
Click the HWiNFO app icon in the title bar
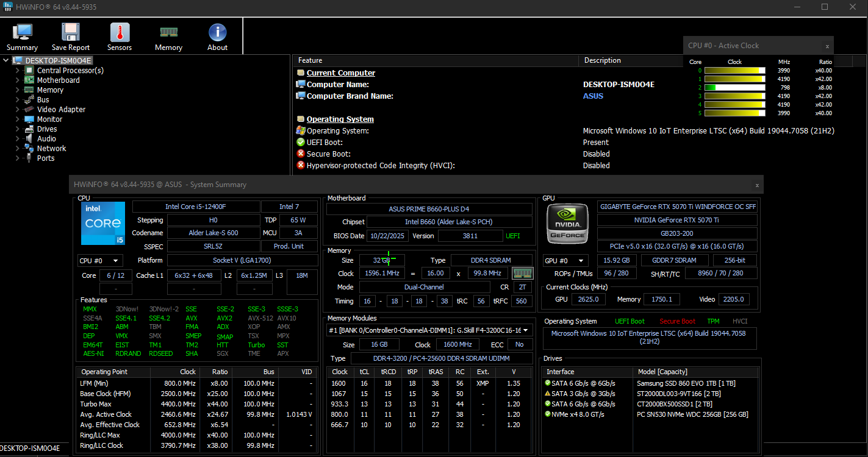pyautogui.click(x=7, y=7)
